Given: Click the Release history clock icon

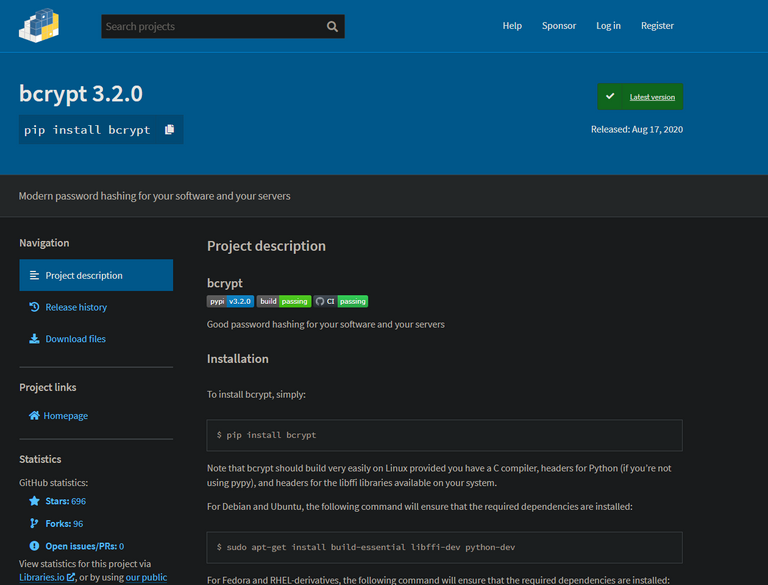Looking at the screenshot, I should point(34,307).
